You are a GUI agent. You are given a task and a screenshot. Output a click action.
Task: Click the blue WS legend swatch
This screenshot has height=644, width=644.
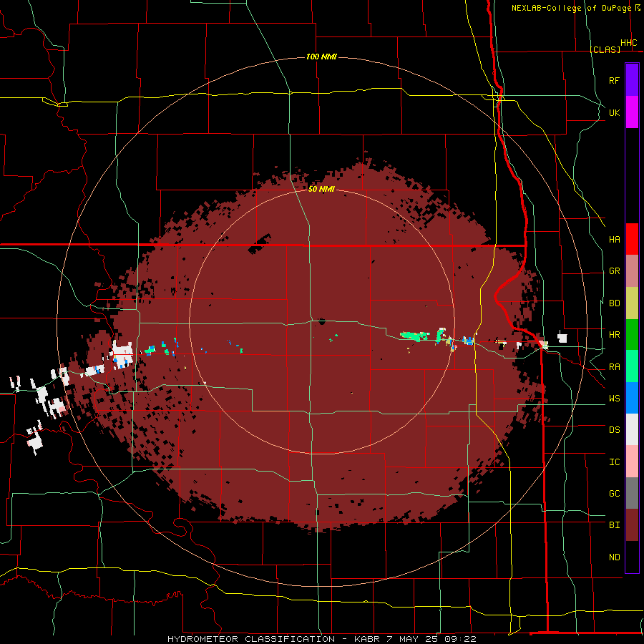(632, 398)
